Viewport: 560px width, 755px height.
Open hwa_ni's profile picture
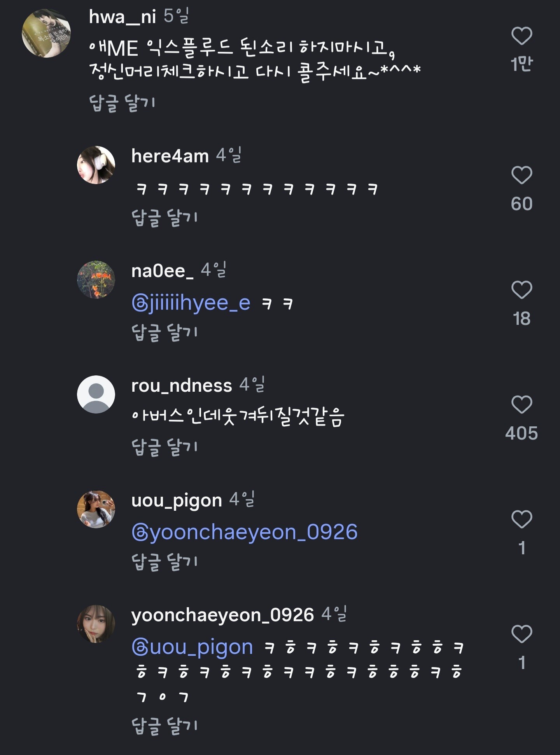(46, 33)
